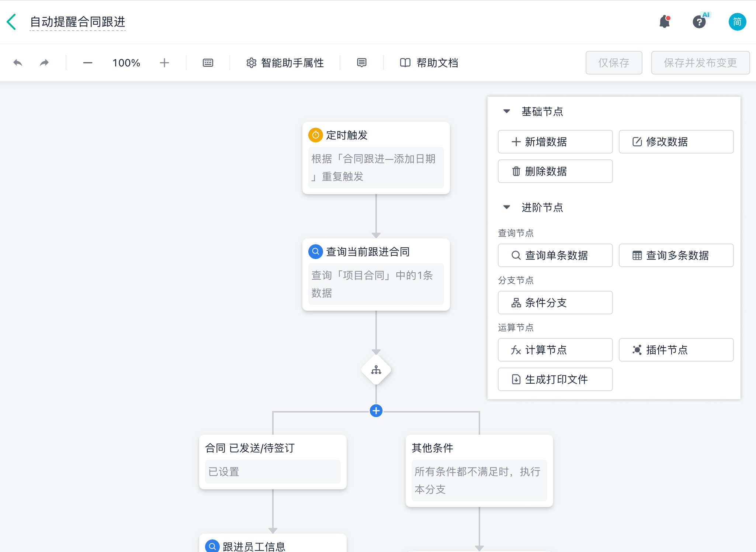
Task: Open 智能助手属性 settings
Action: (x=285, y=63)
